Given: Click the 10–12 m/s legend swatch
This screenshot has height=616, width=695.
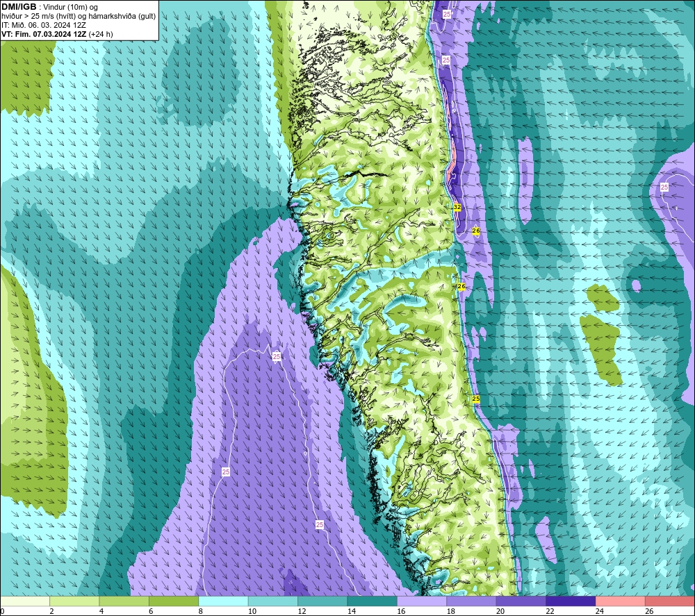Looking at the screenshot, I should (x=273, y=601).
